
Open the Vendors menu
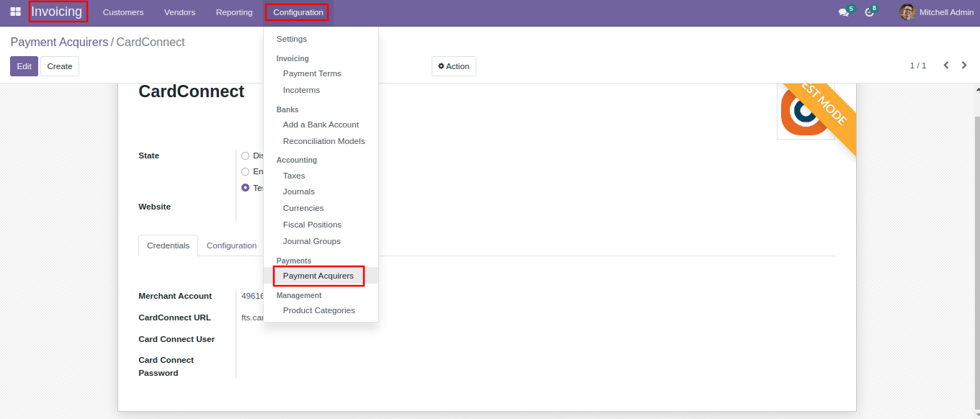pos(179,12)
